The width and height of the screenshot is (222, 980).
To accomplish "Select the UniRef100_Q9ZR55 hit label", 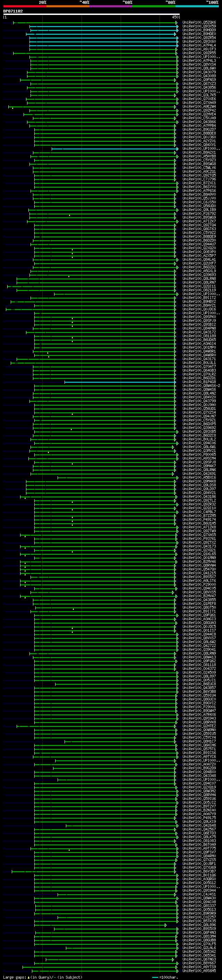I will click(x=199, y=53).
